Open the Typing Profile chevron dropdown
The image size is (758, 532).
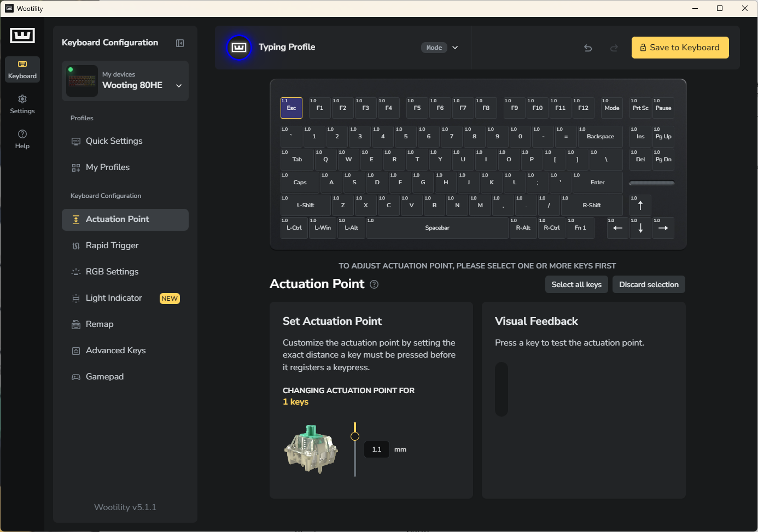(x=455, y=48)
